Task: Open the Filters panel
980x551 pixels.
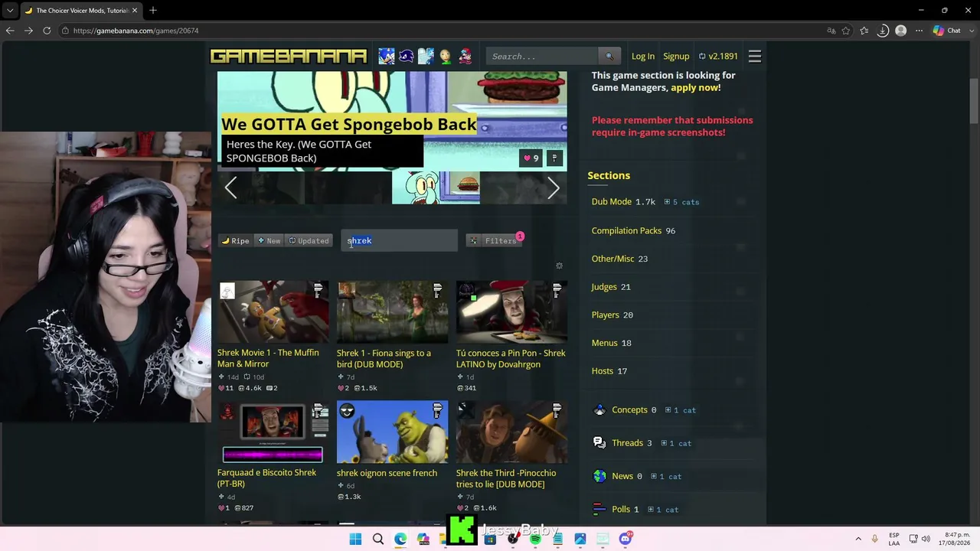Action: click(495, 241)
